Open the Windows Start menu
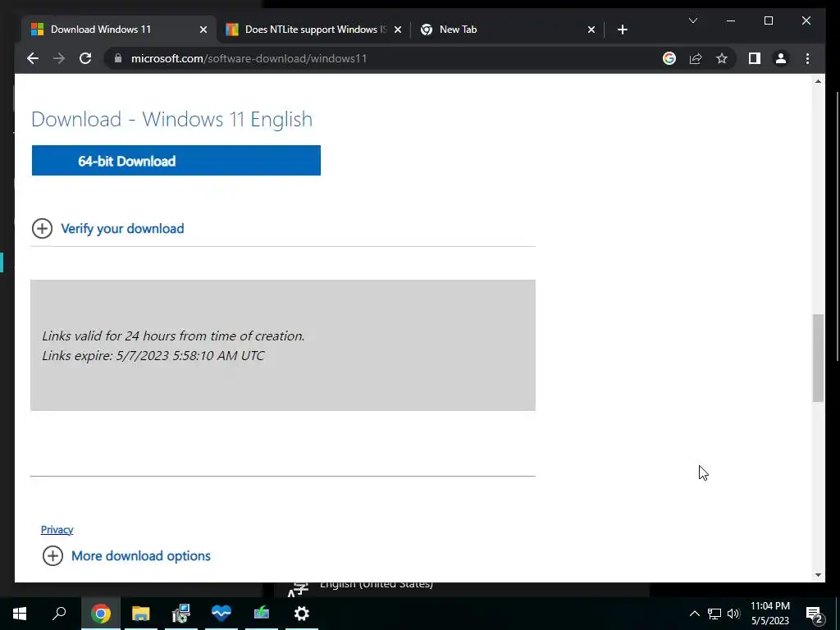The width and height of the screenshot is (840, 630). (20, 614)
